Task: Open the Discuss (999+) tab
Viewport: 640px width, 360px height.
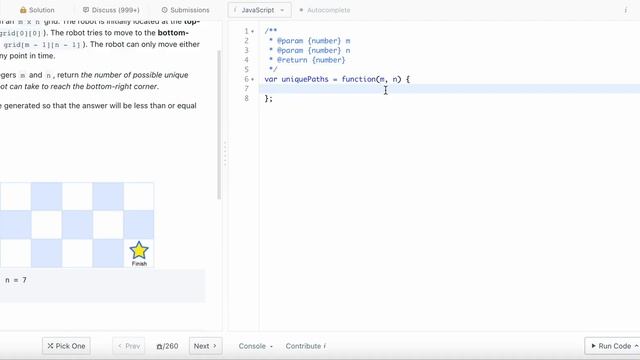Action: tap(111, 10)
